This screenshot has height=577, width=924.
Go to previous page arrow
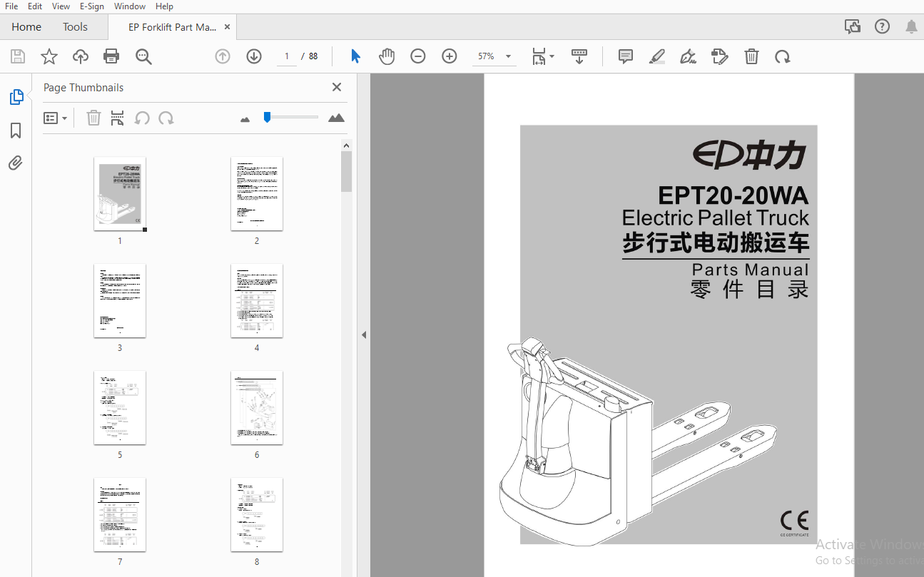(223, 56)
